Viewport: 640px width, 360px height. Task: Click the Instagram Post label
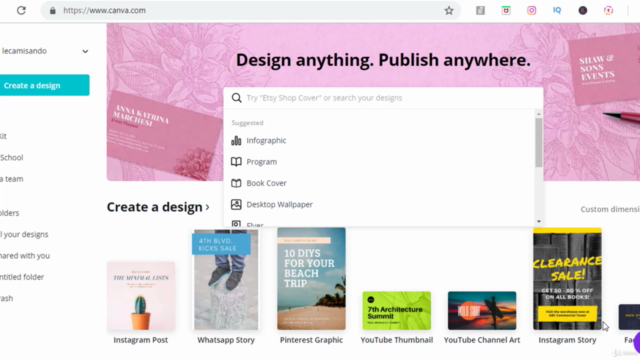pyautogui.click(x=141, y=340)
